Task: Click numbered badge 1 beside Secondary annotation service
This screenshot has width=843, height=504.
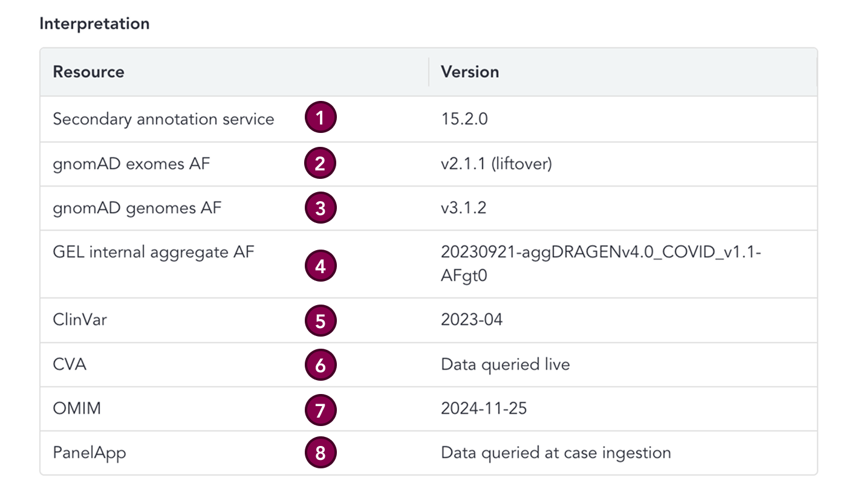Action: point(320,118)
